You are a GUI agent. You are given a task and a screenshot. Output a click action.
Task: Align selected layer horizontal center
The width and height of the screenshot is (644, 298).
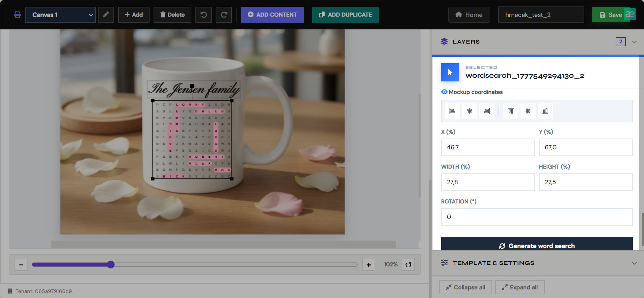[x=469, y=111]
